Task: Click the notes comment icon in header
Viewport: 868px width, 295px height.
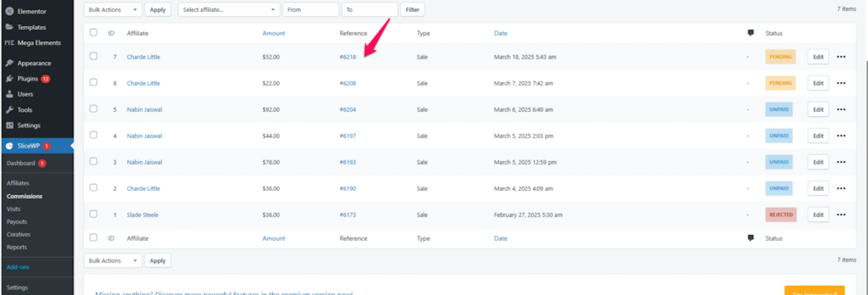Action: point(750,33)
